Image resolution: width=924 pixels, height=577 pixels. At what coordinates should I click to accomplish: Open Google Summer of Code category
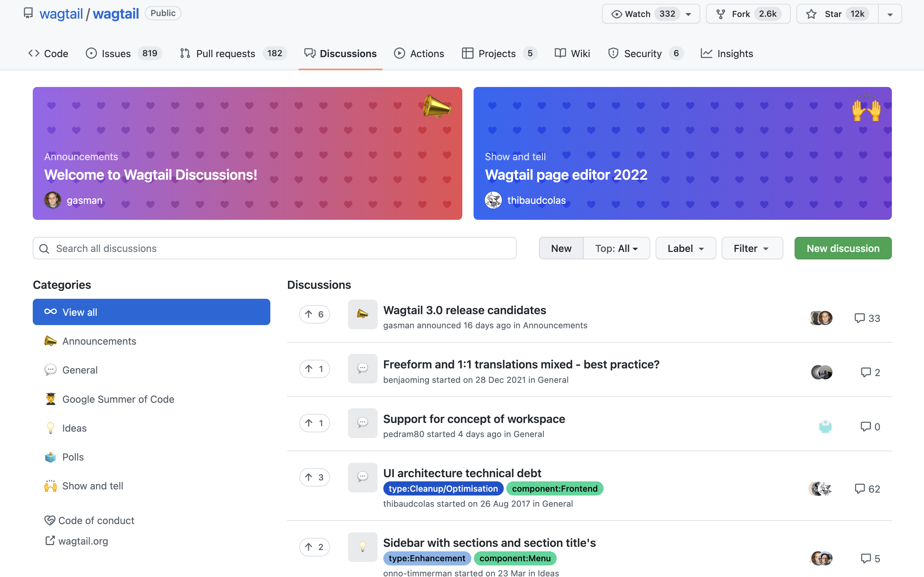pos(118,399)
